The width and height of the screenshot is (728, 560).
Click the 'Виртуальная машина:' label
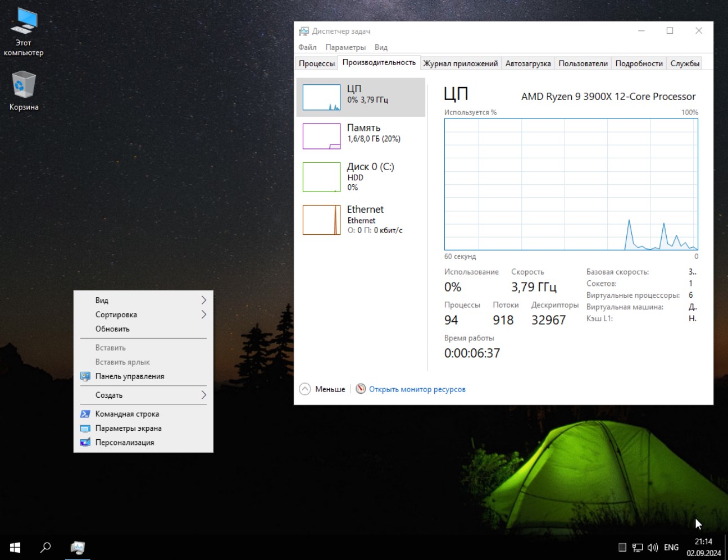pos(625,307)
